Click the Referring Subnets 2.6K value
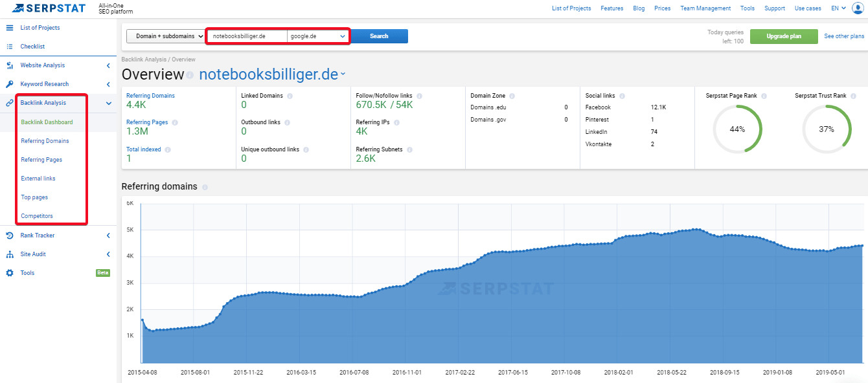Screen dimensions: 868x383 (365, 159)
